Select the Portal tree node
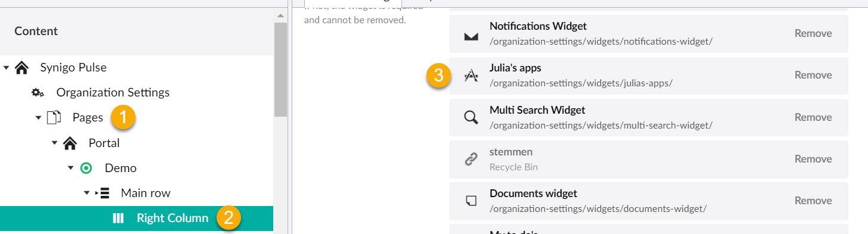The image size is (868, 234). click(x=104, y=143)
